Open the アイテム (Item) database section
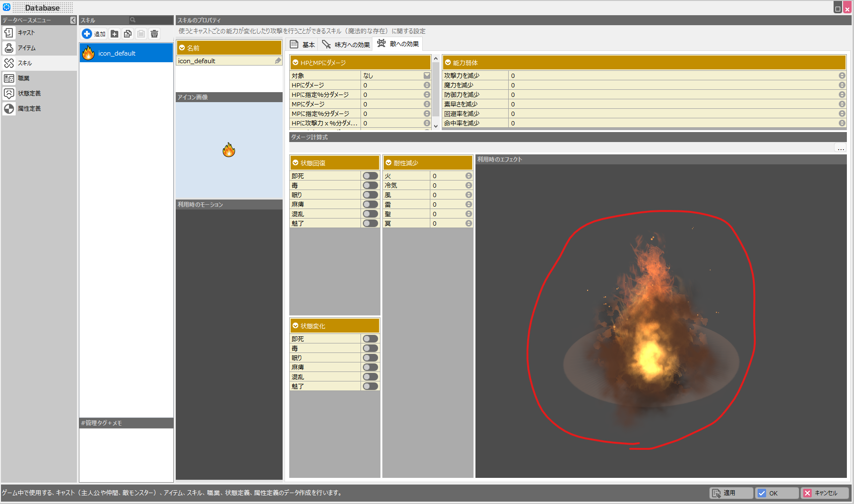 [x=27, y=48]
